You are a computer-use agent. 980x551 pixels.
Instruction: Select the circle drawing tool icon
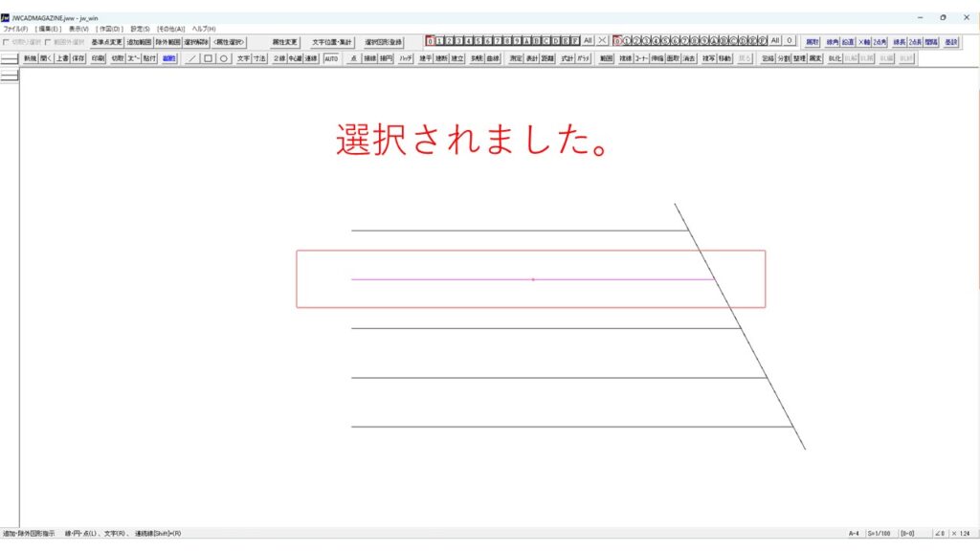click(223, 58)
